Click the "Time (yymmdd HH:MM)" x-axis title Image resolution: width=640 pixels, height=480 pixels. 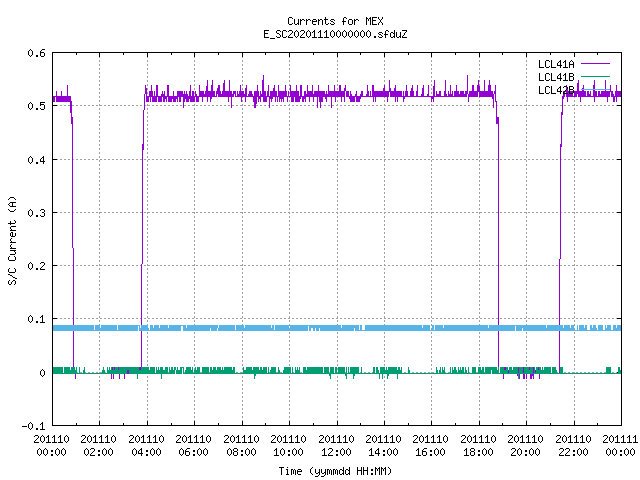[335, 471]
